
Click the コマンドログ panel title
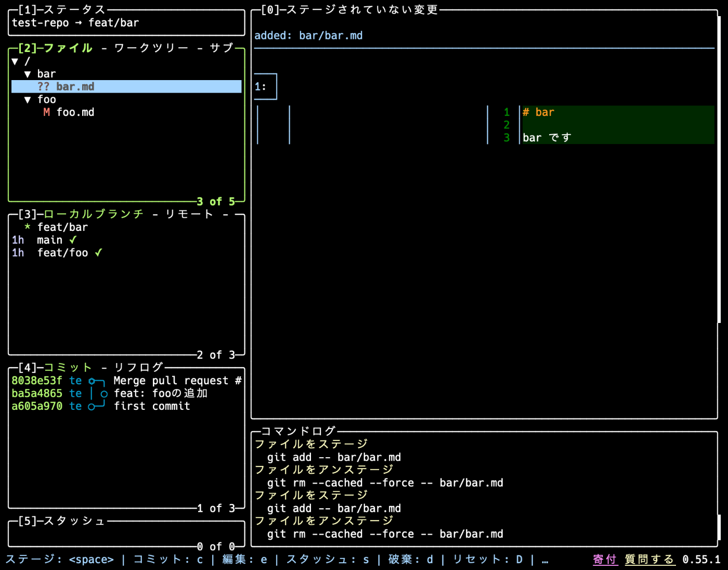(298, 432)
